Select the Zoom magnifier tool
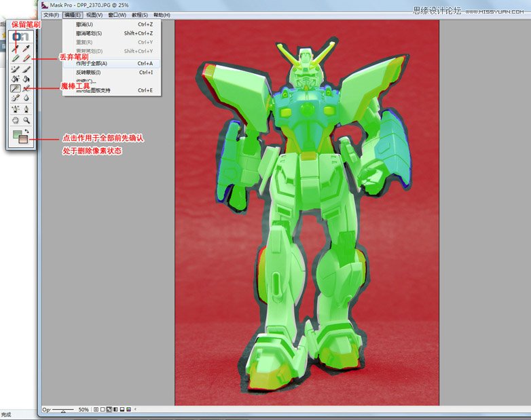Viewport: 531px width, 420px height. click(26, 120)
